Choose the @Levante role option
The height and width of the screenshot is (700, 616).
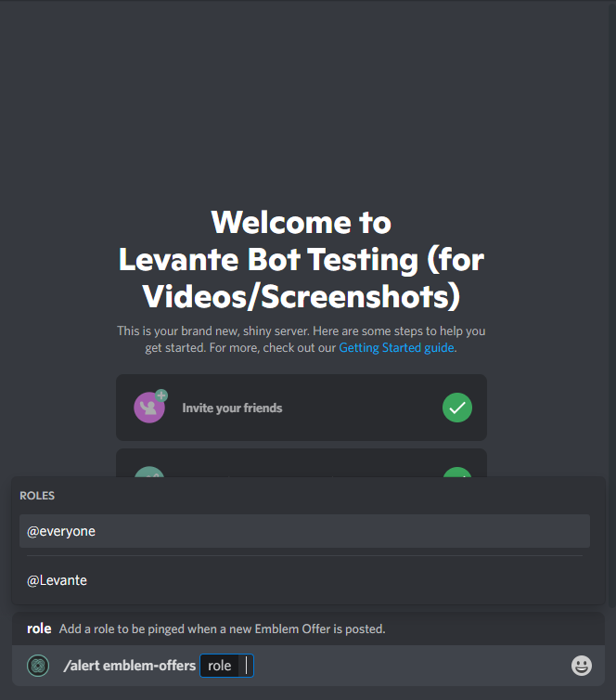pos(304,580)
